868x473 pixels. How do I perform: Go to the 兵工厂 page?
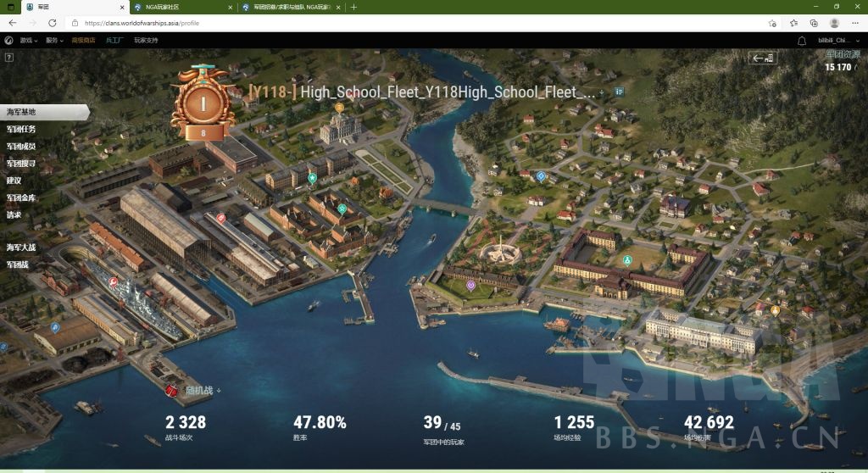[114, 40]
